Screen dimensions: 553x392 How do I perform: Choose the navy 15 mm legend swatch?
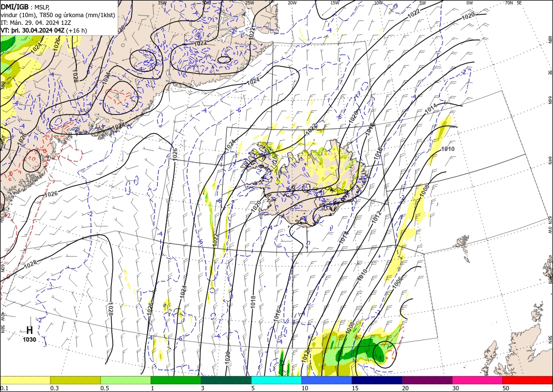click(x=377, y=380)
